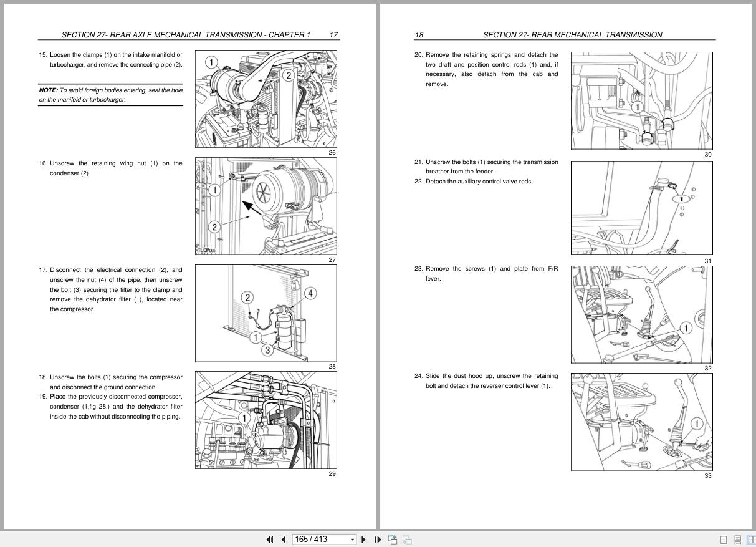
Task: Click step 20 "Remove the retaining springs"
Action: [486, 69]
